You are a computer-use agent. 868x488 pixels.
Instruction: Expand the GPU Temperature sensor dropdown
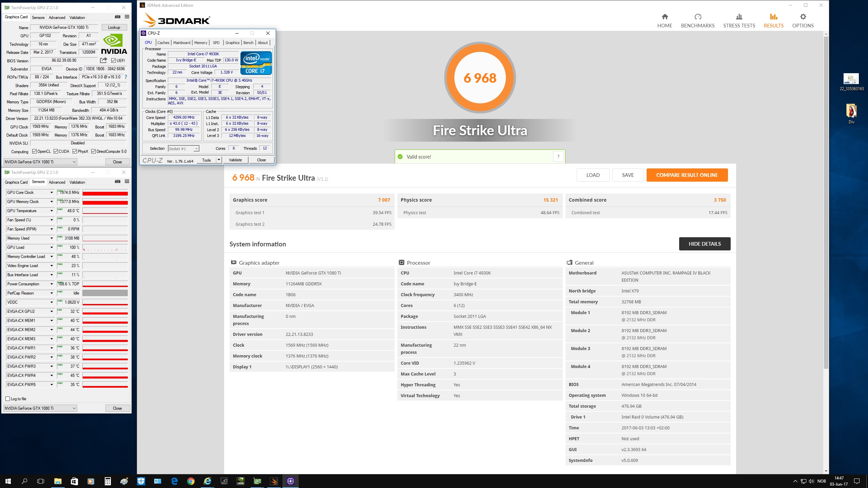(x=52, y=211)
